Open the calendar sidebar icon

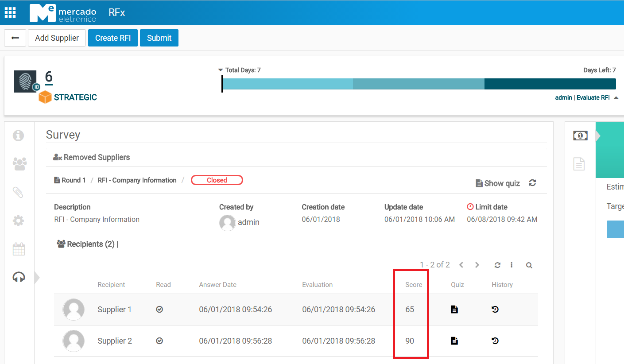(19, 249)
